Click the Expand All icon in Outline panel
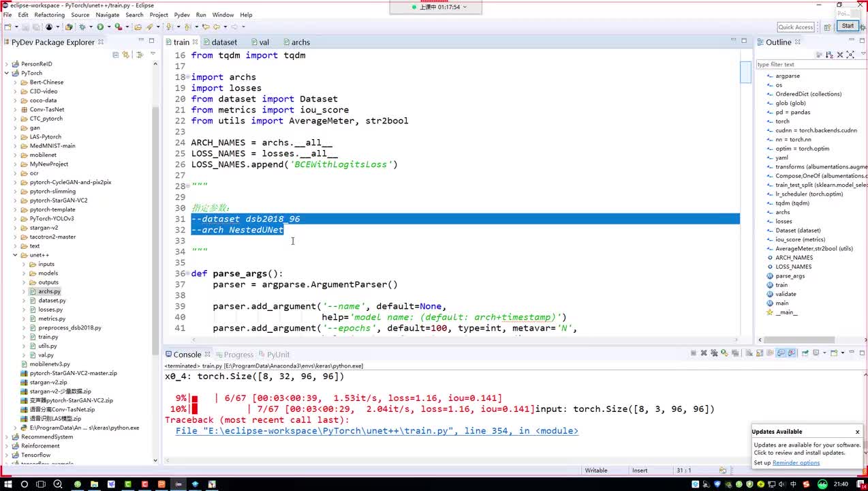 [x=850, y=55]
